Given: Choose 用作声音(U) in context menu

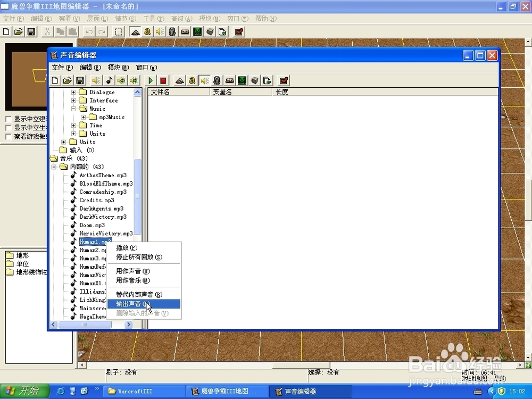Looking at the screenshot, I should (x=144, y=271).
